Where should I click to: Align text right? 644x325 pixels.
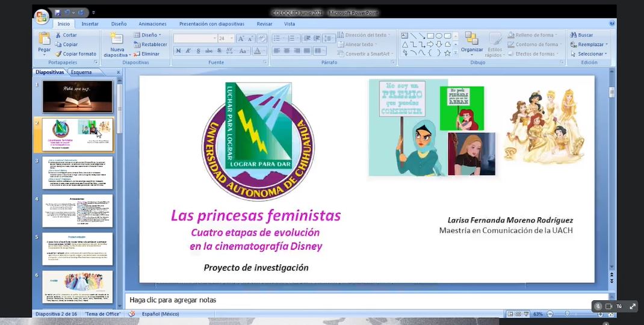click(x=297, y=51)
